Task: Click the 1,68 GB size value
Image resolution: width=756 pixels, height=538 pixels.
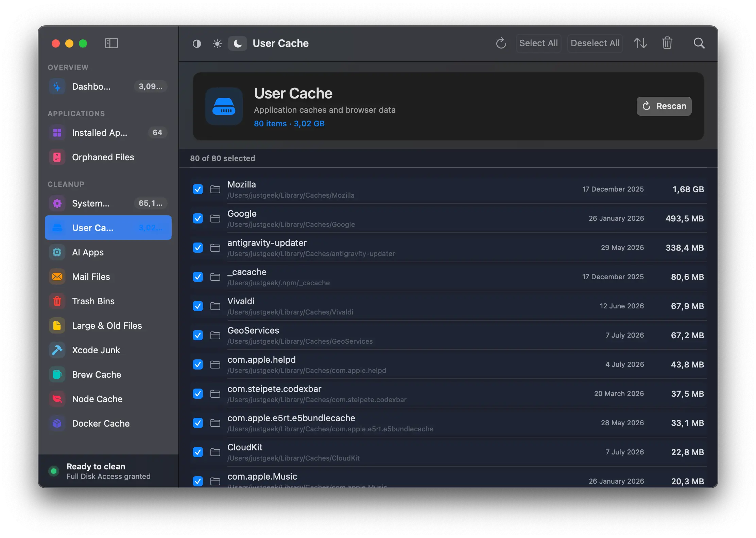Action: click(688, 189)
